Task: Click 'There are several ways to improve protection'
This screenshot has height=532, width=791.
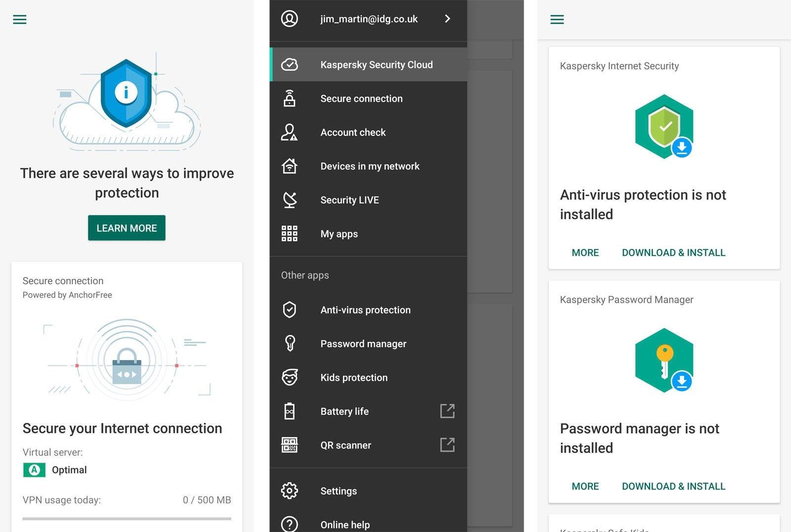Action: (x=127, y=183)
